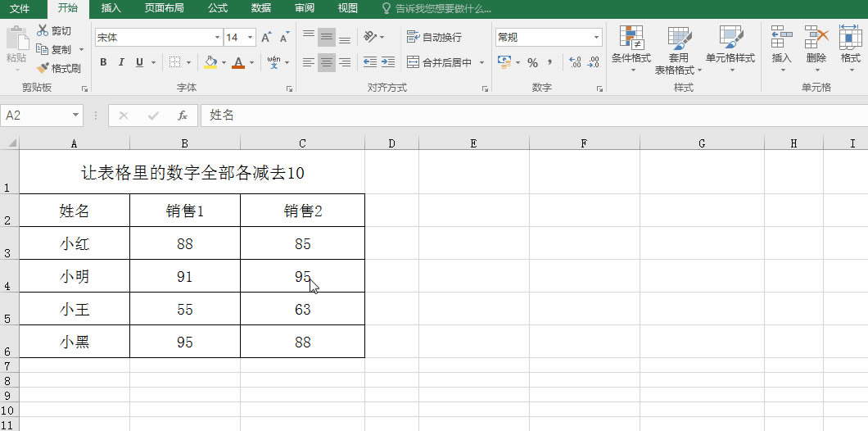868x431 pixels.
Task: Expand the borders dropdown arrow
Action: pos(189,62)
